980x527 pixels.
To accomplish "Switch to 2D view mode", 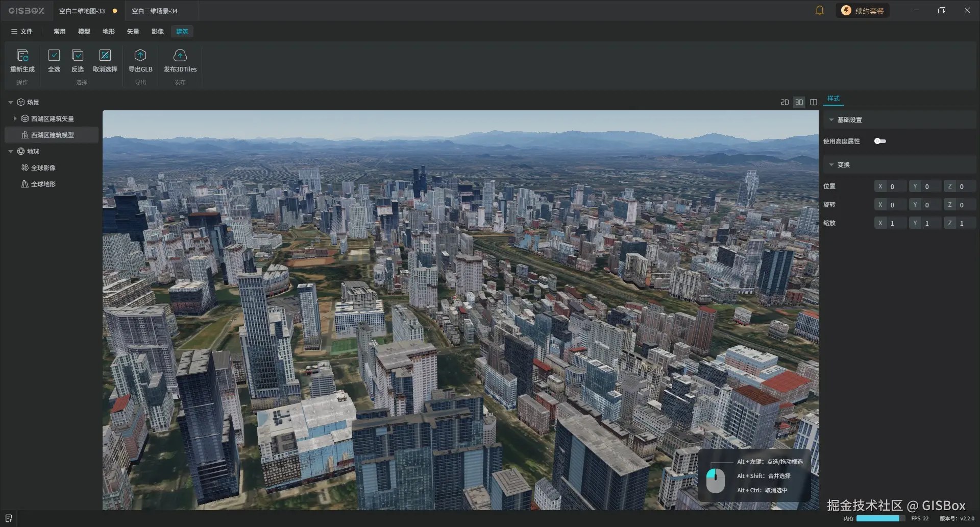I will coord(785,102).
